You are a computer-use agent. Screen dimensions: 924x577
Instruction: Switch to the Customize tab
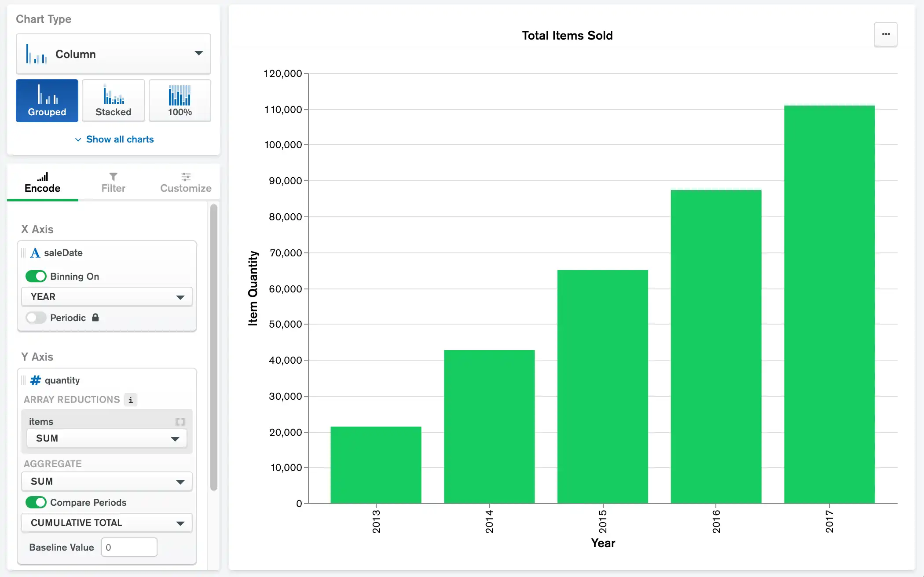(x=185, y=188)
